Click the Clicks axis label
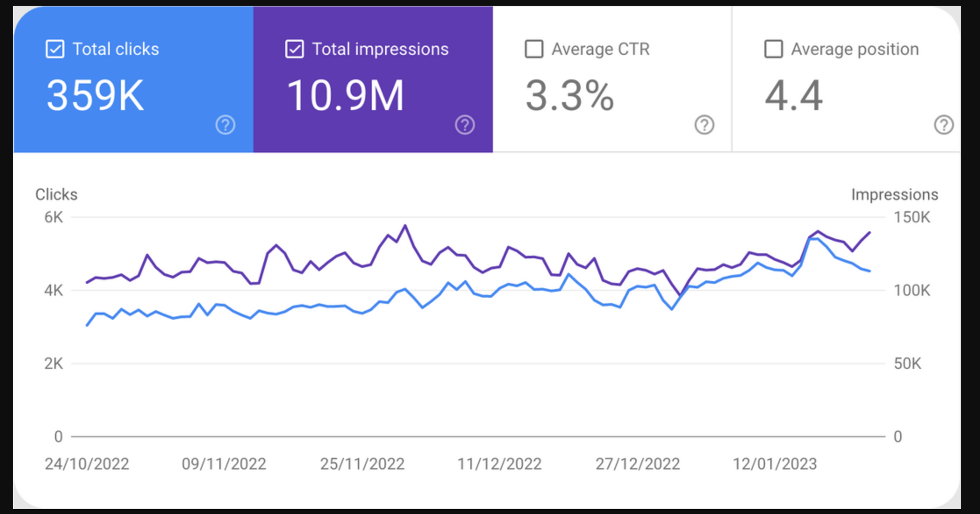The image size is (980, 514). coord(56,194)
